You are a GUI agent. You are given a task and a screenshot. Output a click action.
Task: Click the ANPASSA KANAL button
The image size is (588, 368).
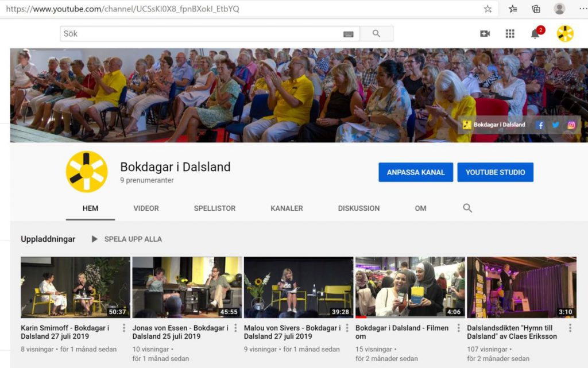click(416, 172)
